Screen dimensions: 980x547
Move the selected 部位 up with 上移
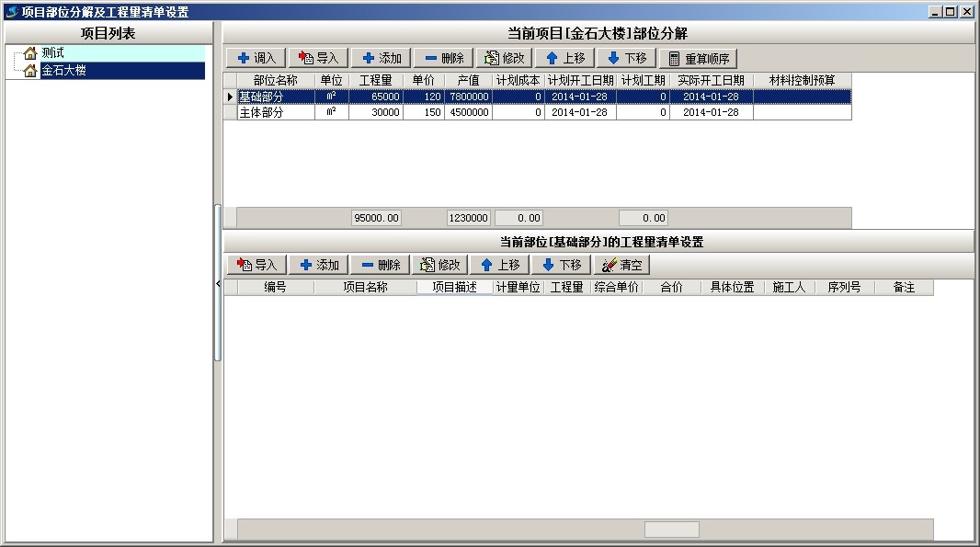(x=564, y=58)
